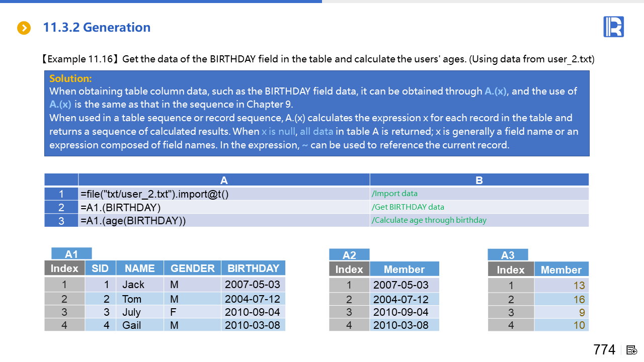Click the BIRTHDAY column header in the A1 table

tap(253, 268)
